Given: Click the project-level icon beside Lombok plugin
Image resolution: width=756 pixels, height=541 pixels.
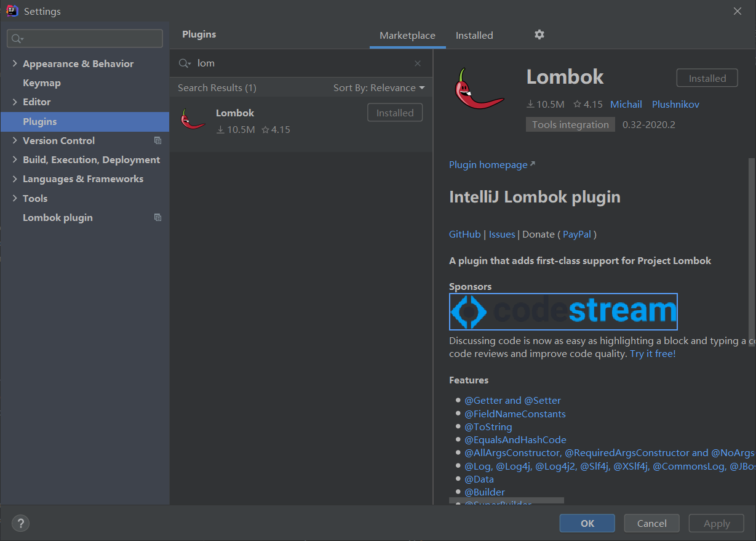Looking at the screenshot, I should pos(157,217).
